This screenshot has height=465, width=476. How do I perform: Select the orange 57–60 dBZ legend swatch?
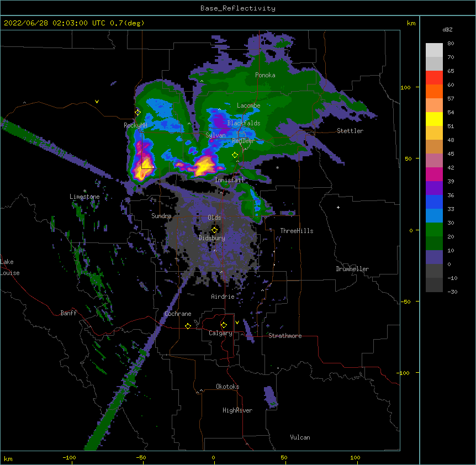[x=434, y=91]
